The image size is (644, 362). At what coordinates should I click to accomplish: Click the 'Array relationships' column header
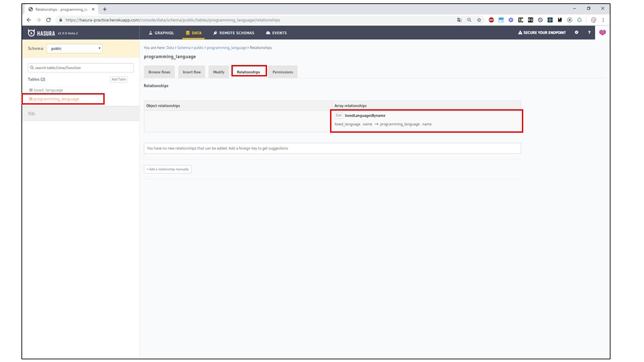click(350, 105)
